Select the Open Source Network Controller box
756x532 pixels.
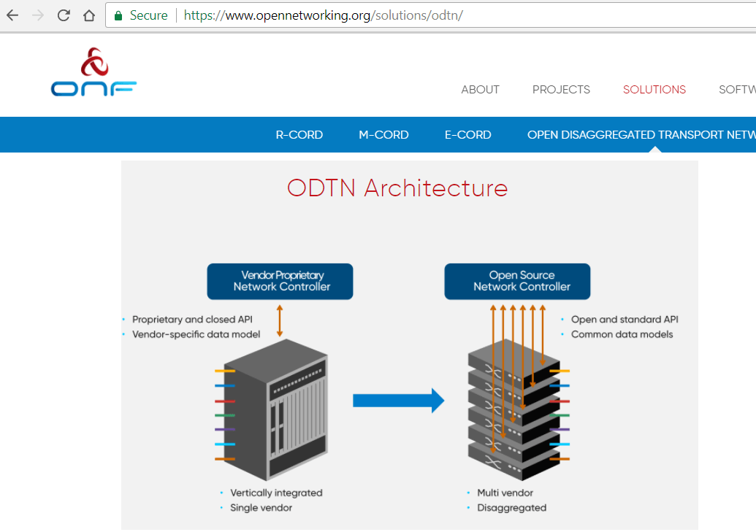[x=517, y=281]
